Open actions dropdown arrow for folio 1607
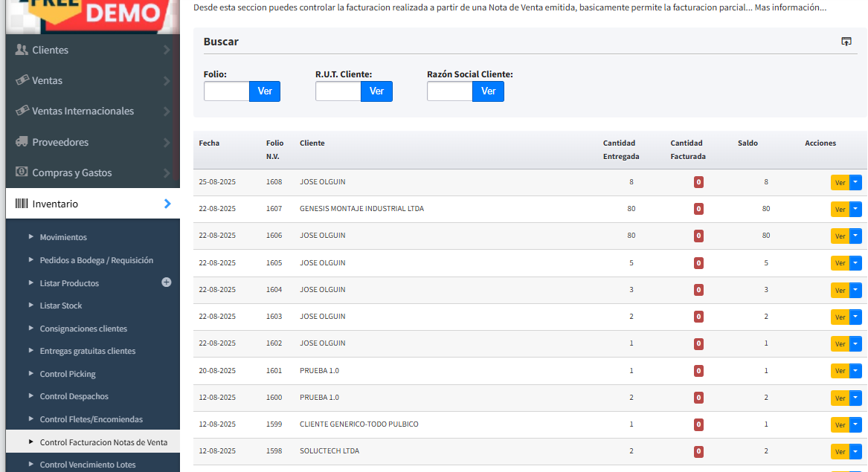The image size is (868, 472). point(855,209)
